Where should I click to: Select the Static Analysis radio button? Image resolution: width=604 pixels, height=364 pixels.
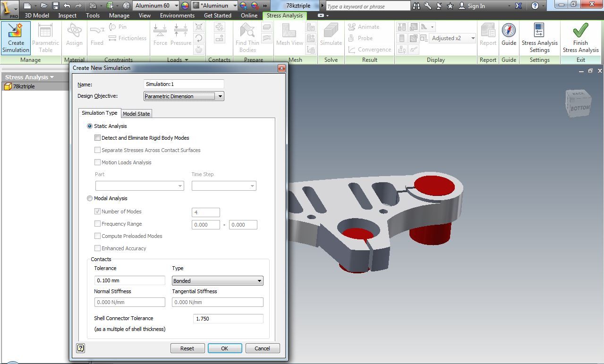tap(90, 126)
